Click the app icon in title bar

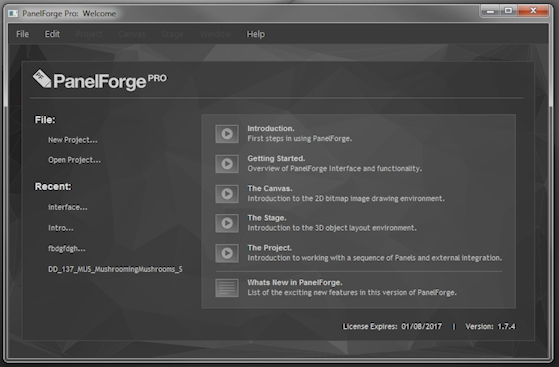[13, 14]
